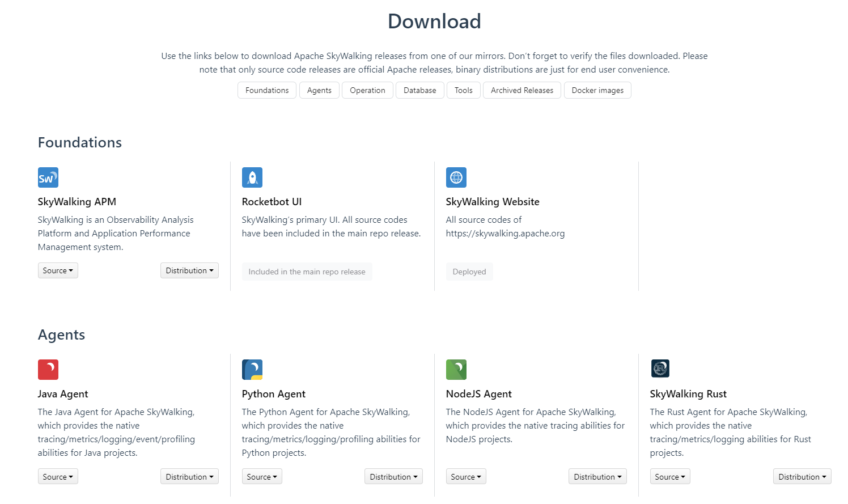Click the https://skywalking.apache.org text

pyautogui.click(x=505, y=234)
